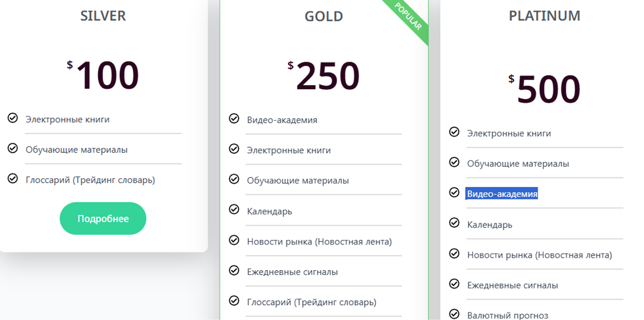This screenshot has height=320, width=644.
Task: Click checkmark icon beside Gold Календарь
Action: coord(234,210)
